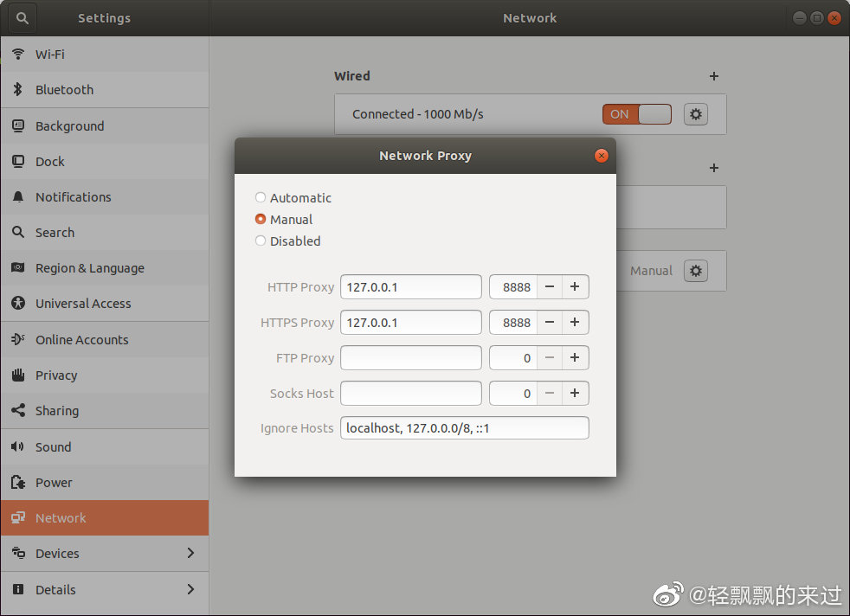Switch to Notifications settings
This screenshot has width=850, height=616.
tap(105, 196)
